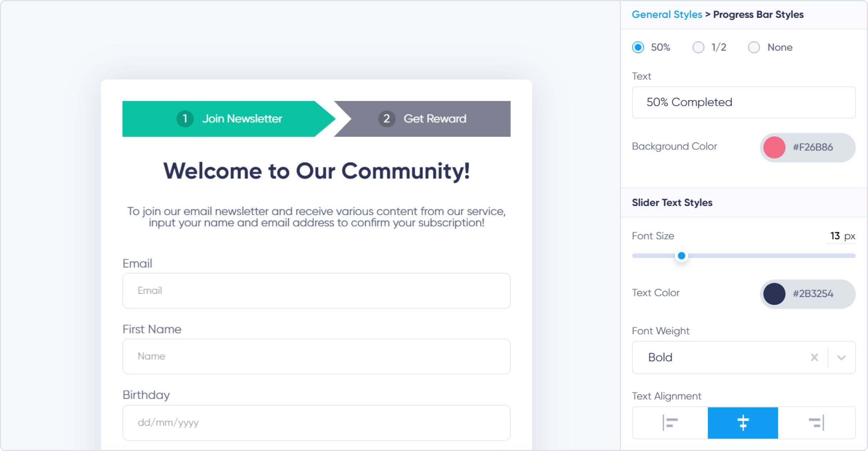Select right text alignment icon
The image size is (868, 451).
coord(817,423)
